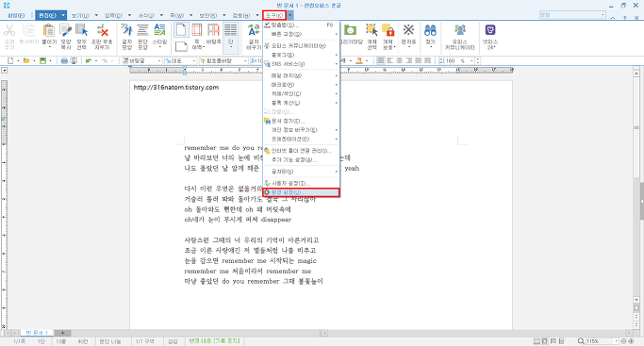Image resolution: width=644 pixels, height=346 pixels.
Task: Open the 보기 menu tab
Action: (80, 15)
